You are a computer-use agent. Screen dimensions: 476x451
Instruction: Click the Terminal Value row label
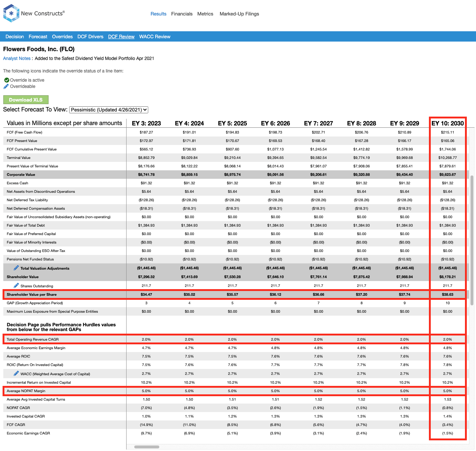[x=19, y=158]
